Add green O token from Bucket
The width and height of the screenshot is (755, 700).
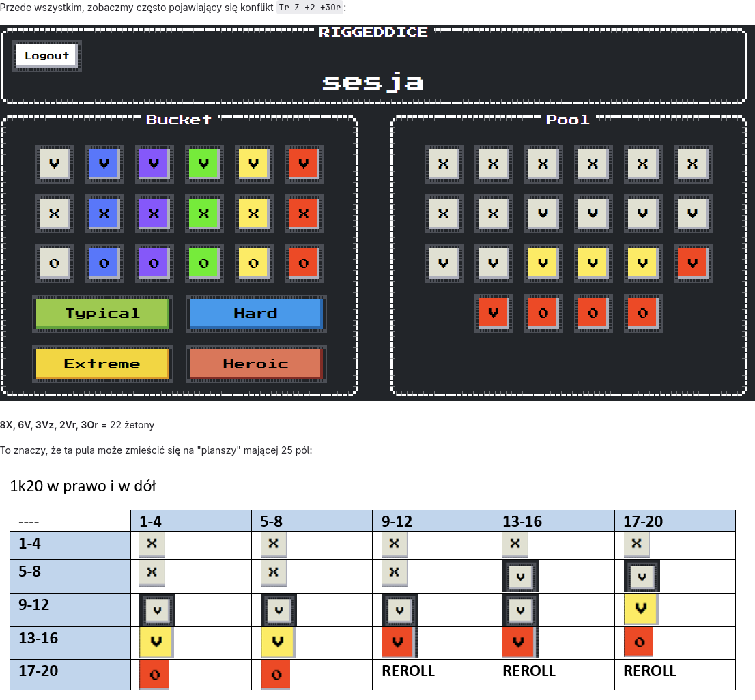pyautogui.click(x=204, y=263)
